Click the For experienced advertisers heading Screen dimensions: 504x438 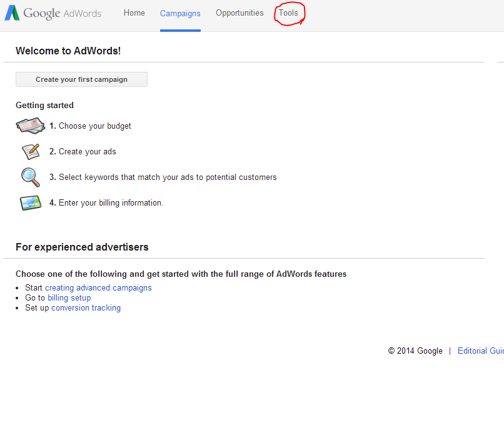(82, 247)
